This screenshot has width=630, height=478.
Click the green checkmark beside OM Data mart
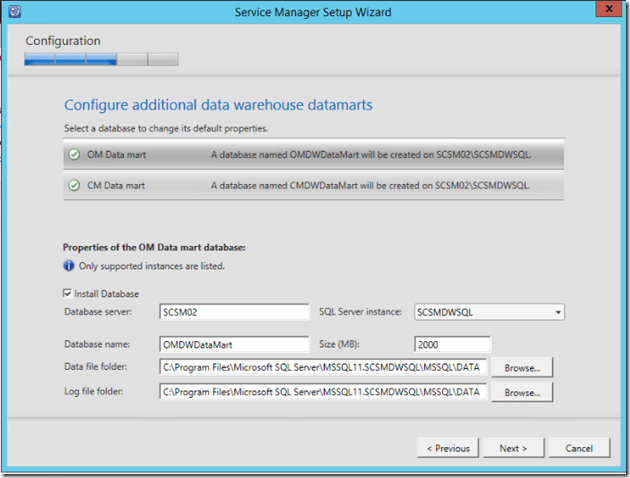coord(74,155)
